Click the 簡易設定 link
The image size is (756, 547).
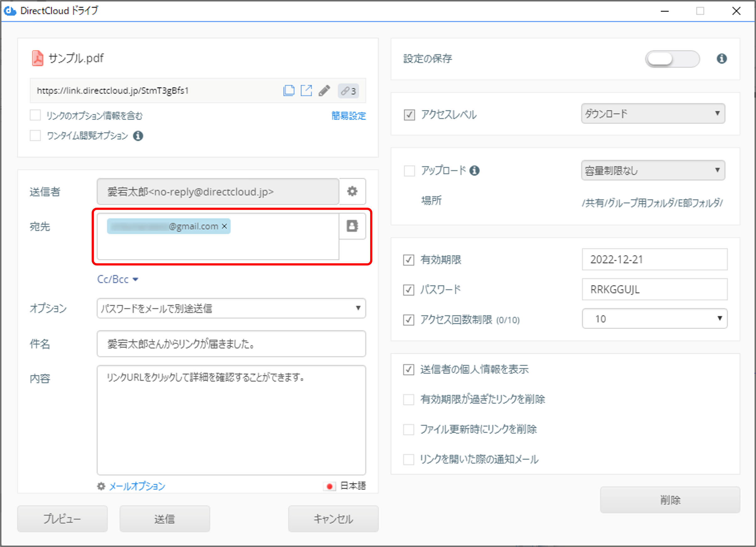tap(348, 116)
